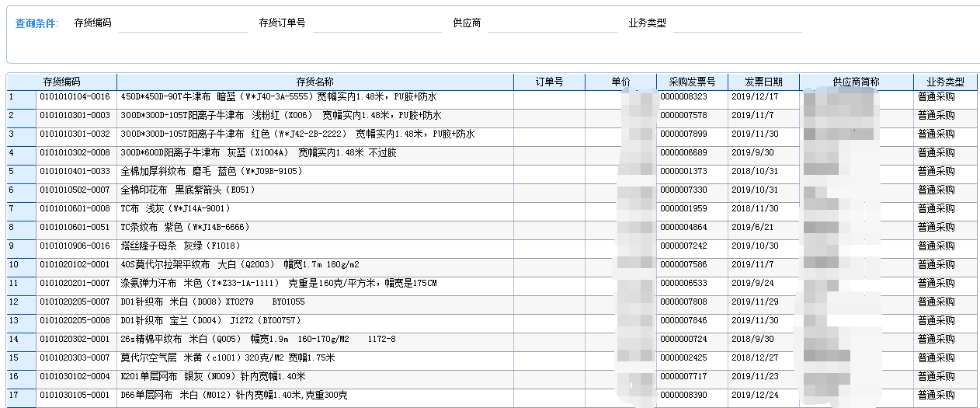The height and width of the screenshot is (408, 980).
Task: Select inventory code 0101010302-0008
Action: pos(75,153)
